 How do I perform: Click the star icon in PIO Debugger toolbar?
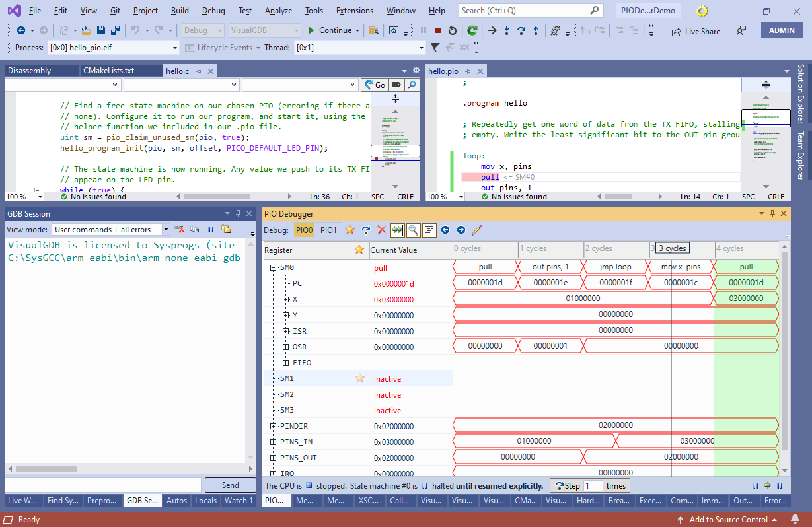(350, 230)
